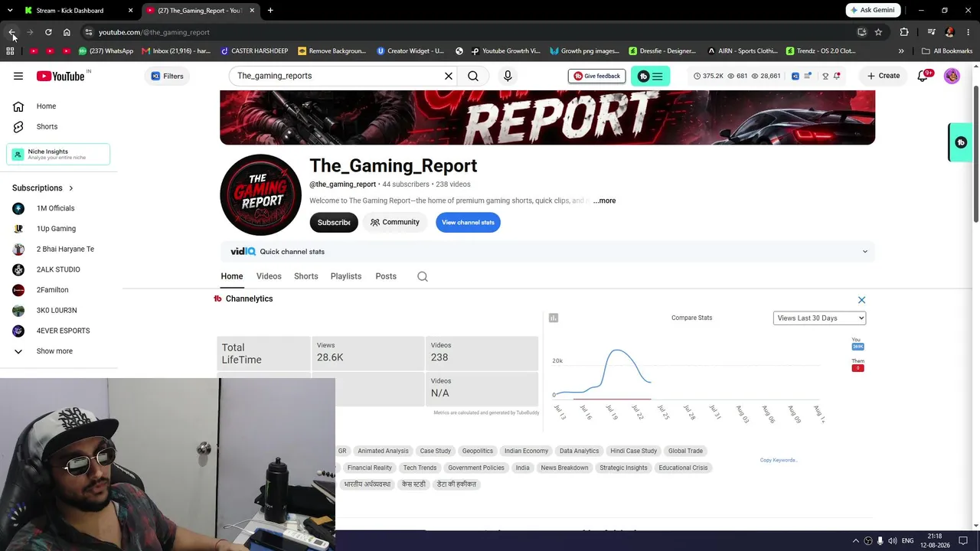Open Chrome three-dot menu

[968, 32]
